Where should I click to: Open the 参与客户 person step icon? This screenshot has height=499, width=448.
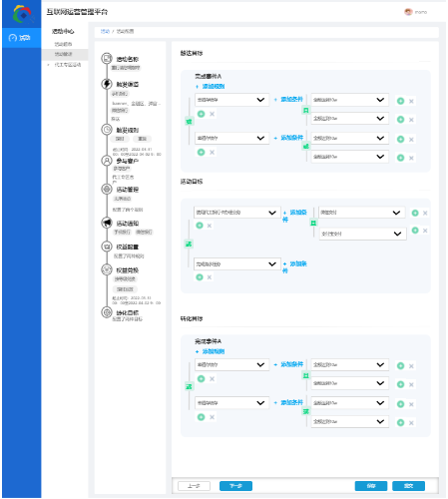107,161
